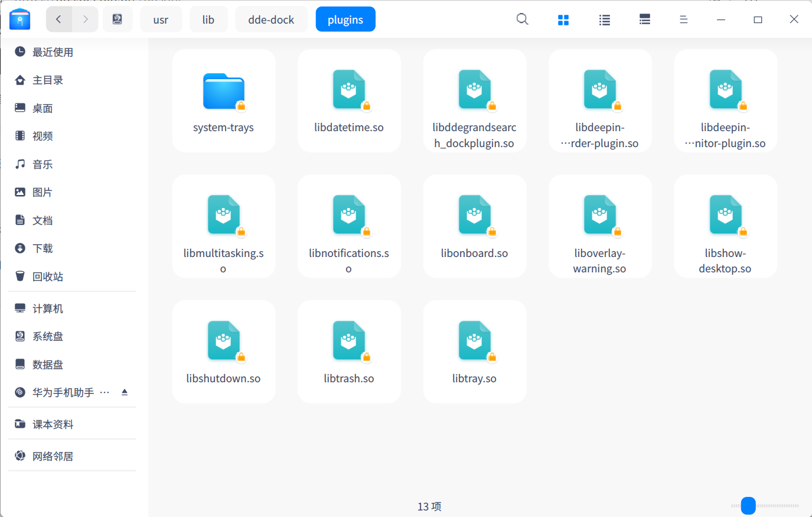Click the system disk root breadcrumb icon

(x=118, y=19)
